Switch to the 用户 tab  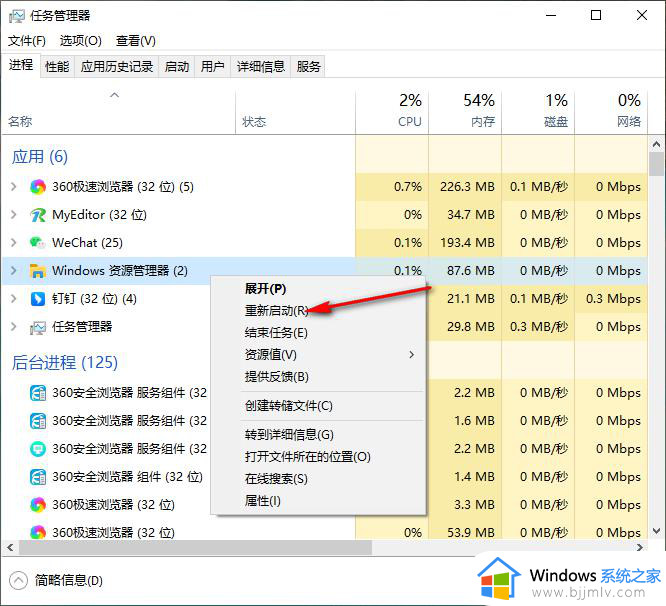[212, 67]
